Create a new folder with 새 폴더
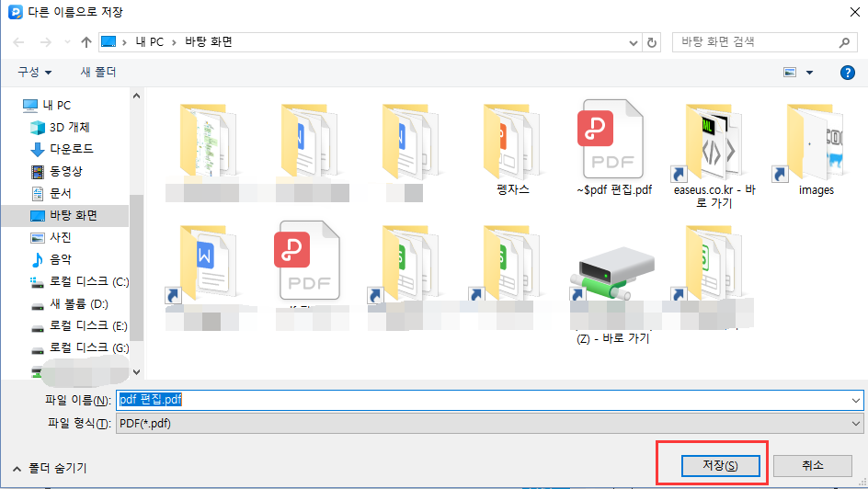This screenshot has width=868, height=489. point(98,72)
